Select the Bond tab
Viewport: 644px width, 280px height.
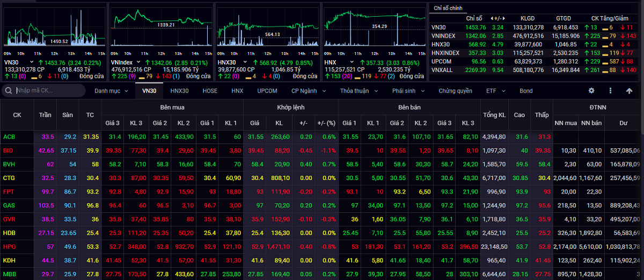pyautogui.click(x=526, y=91)
